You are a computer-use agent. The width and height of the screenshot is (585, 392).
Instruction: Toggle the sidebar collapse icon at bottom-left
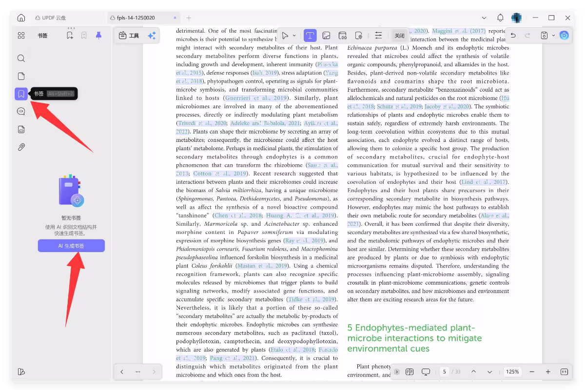click(21, 372)
